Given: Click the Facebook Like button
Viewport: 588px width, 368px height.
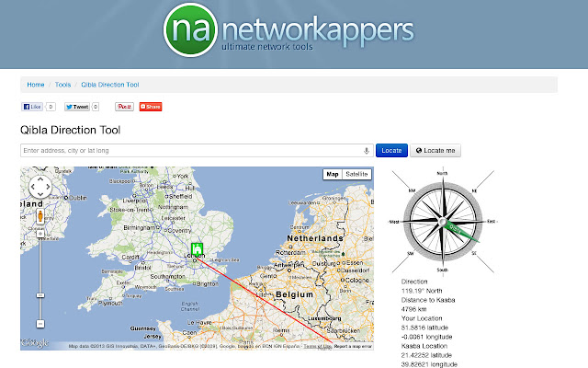Looking at the screenshot, I should coord(32,107).
